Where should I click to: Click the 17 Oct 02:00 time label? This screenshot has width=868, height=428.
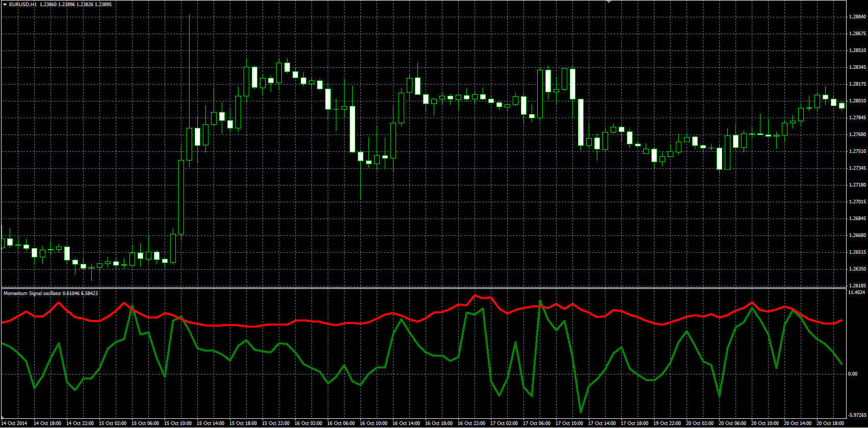(504, 423)
